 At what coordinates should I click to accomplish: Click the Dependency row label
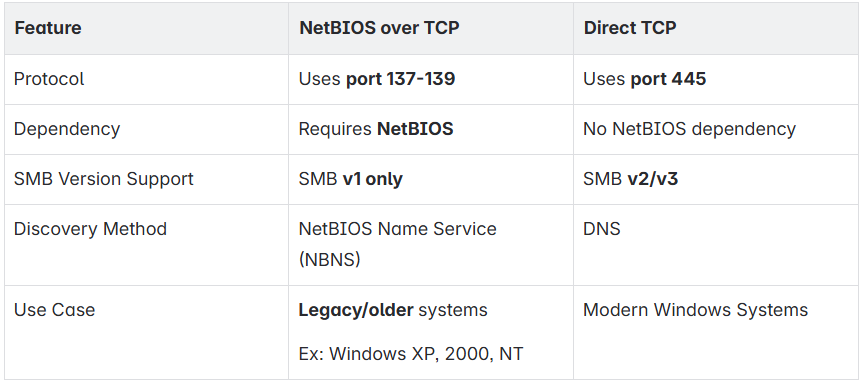coord(67,129)
